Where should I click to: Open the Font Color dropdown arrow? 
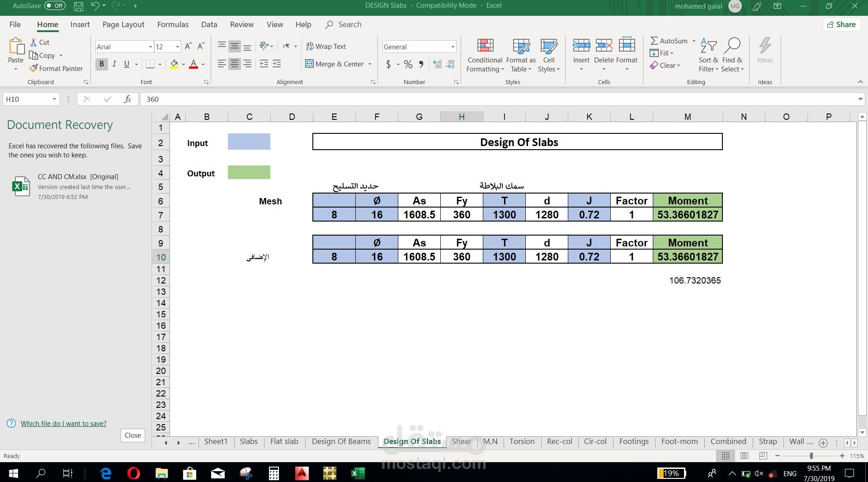[203, 64]
